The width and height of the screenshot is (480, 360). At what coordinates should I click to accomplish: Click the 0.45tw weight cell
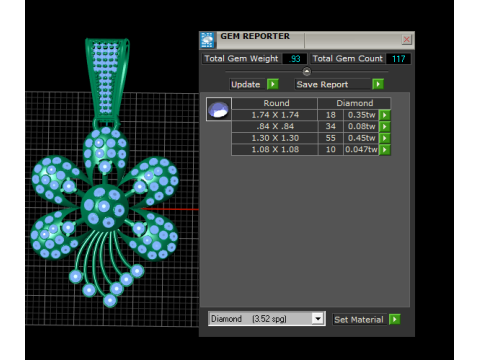tap(361, 138)
